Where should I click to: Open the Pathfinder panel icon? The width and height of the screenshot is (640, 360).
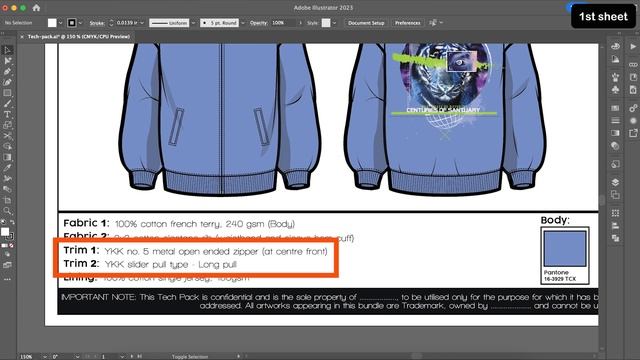tap(616, 238)
